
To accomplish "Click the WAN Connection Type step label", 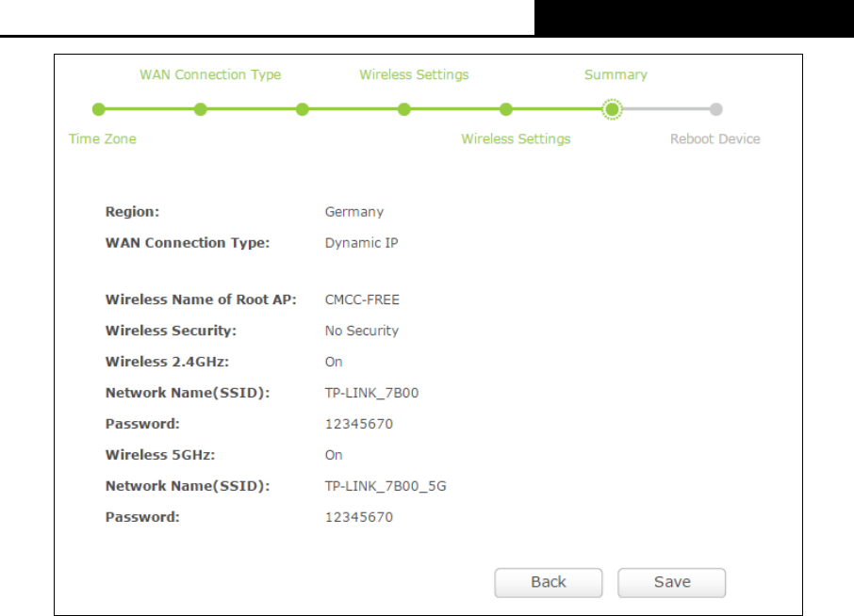I will coord(210,74).
